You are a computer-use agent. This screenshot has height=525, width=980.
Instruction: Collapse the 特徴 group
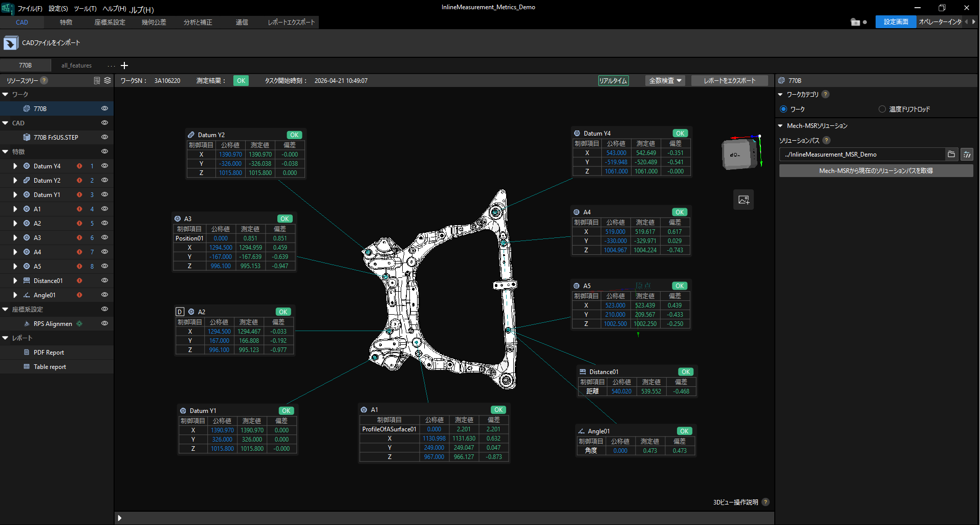pos(5,151)
